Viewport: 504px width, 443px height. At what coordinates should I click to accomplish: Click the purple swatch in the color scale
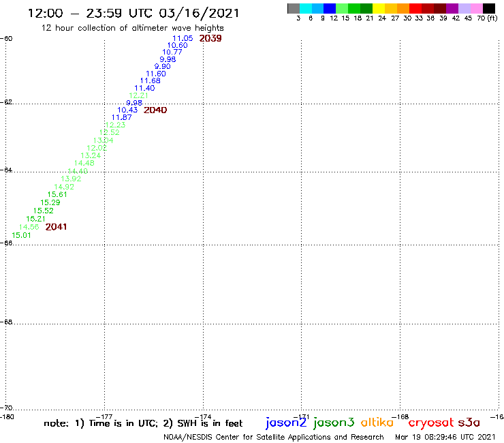tap(452, 8)
